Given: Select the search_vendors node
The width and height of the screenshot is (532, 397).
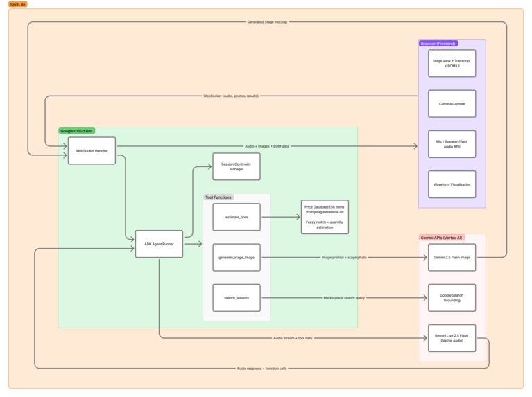Looking at the screenshot, I should (237, 298).
